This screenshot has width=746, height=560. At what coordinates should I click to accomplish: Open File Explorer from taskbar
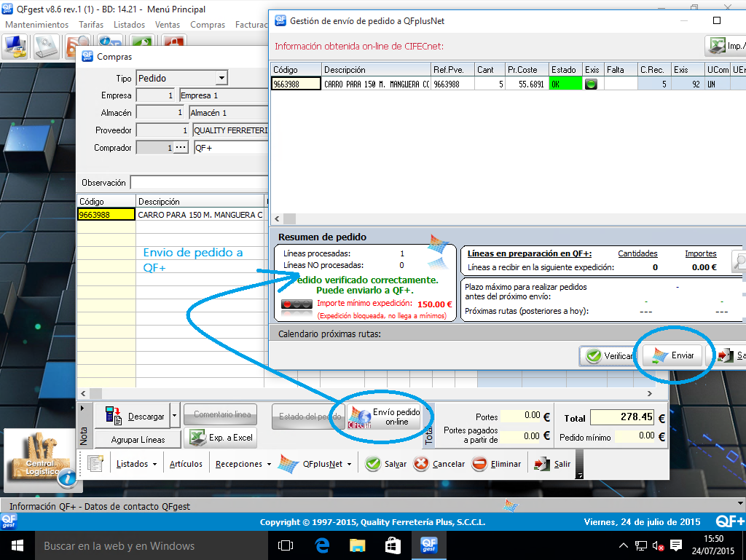tap(357, 545)
